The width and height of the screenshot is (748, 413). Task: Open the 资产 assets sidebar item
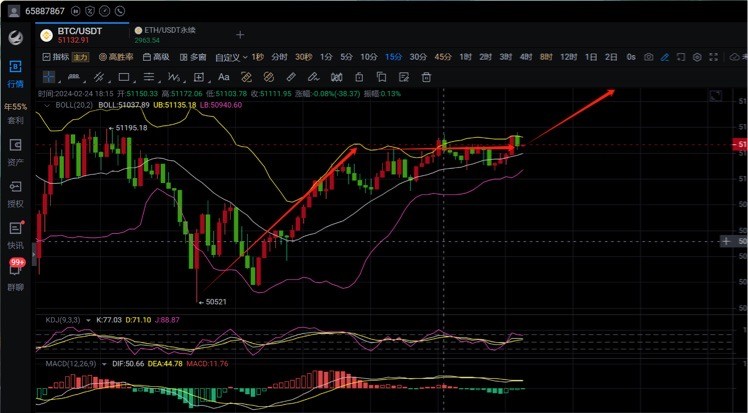15,153
